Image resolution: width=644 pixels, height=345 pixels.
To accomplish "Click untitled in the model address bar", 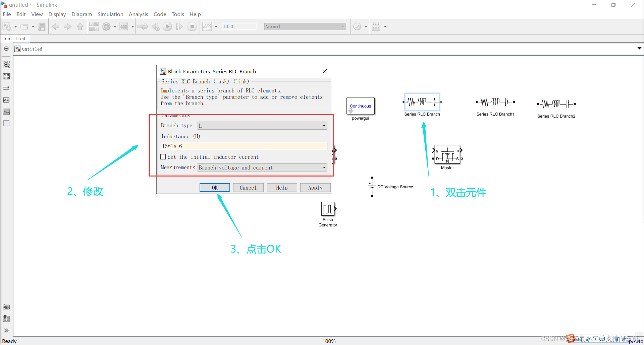I will tap(32, 49).
